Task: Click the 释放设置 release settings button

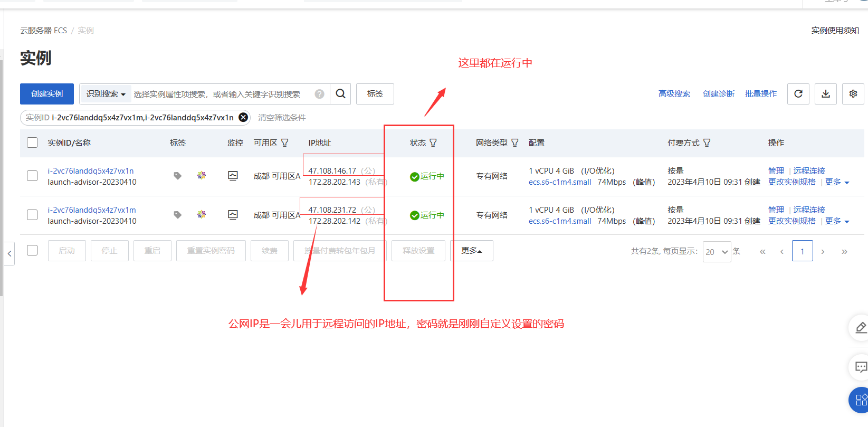Action: [418, 251]
